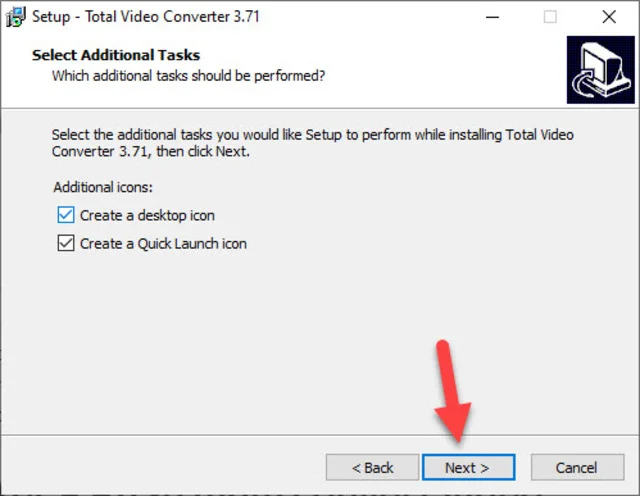
Task: Click the instruction paragraph mentioning Converter 3.71
Action: click(313, 143)
